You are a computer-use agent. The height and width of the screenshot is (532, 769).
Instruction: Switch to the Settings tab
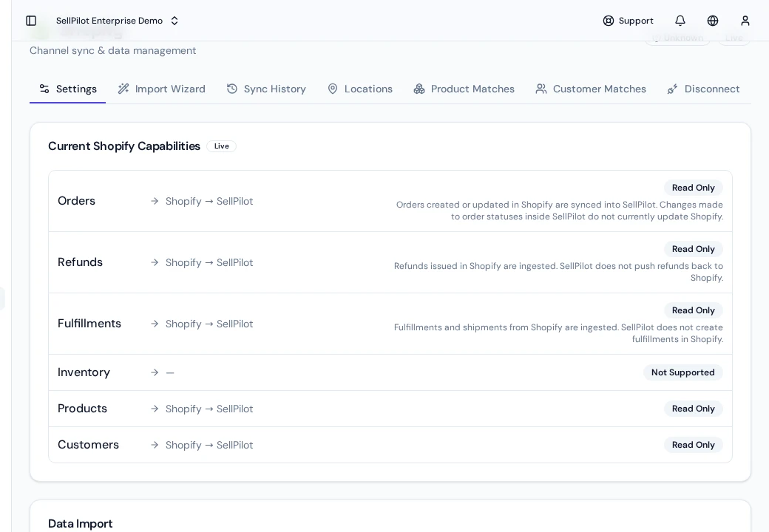pyautogui.click(x=68, y=89)
